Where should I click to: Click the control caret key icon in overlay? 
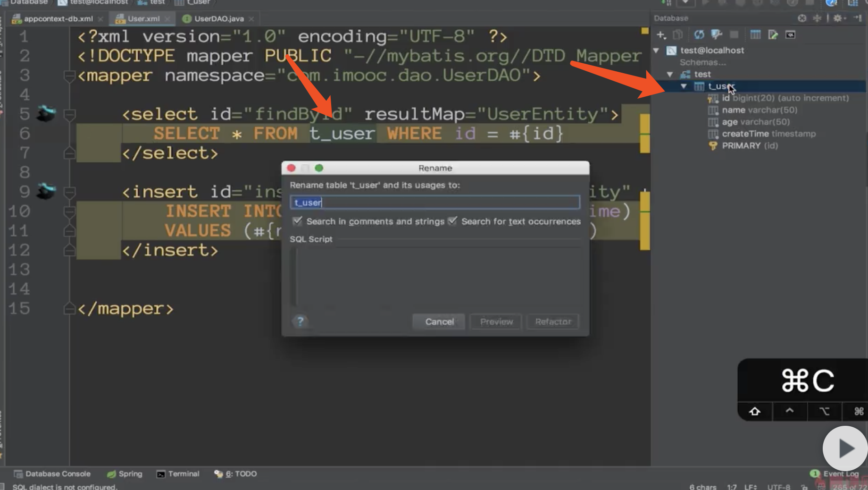(x=790, y=412)
